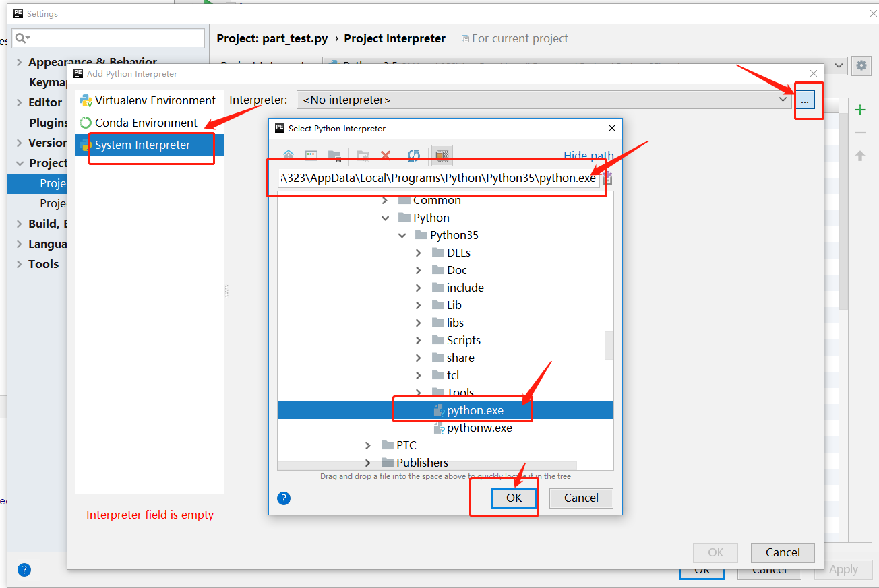
Task: Expand the Lib folder
Action: coord(419,305)
